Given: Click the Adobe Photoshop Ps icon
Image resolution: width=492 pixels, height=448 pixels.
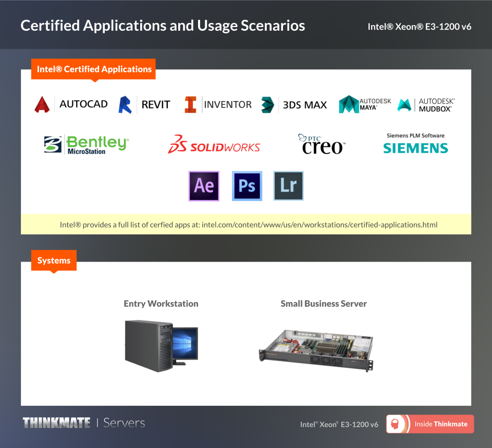Looking at the screenshot, I should coord(247,186).
